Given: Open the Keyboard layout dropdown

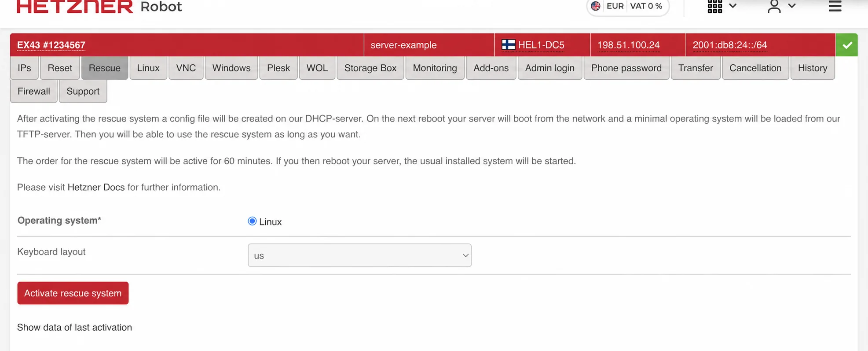Looking at the screenshot, I should (x=359, y=255).
